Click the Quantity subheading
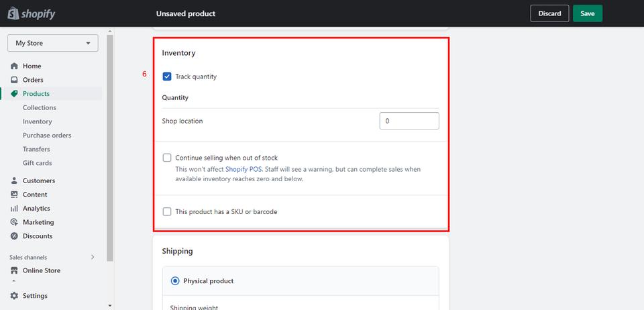The width and height of the screenshot is (644, 310). tap(175, 98)
